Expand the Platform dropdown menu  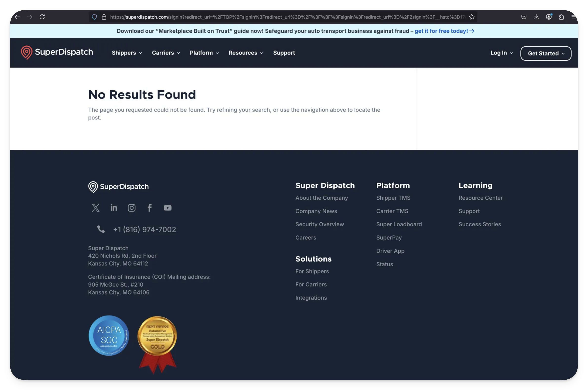(204, 53)
